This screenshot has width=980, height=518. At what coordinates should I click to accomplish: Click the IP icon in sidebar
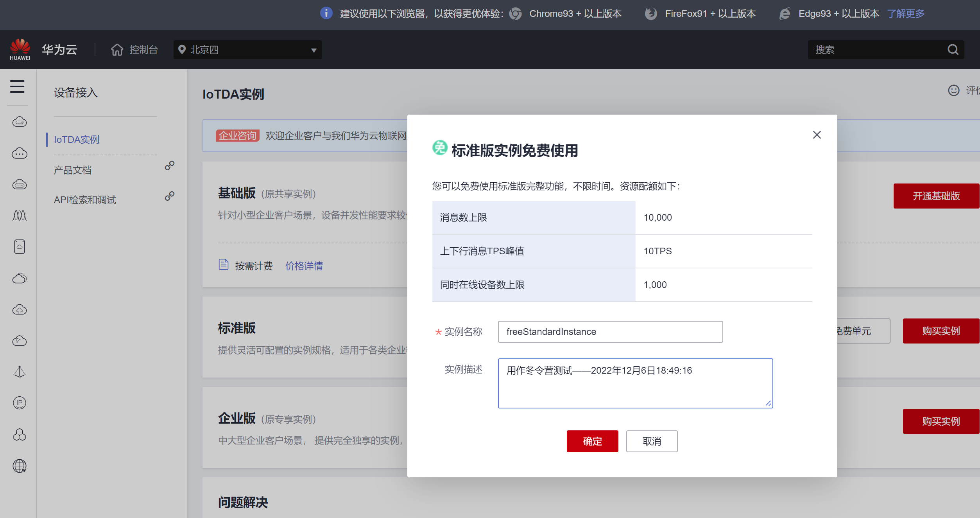pyautogui.click(x=19, y=403)
